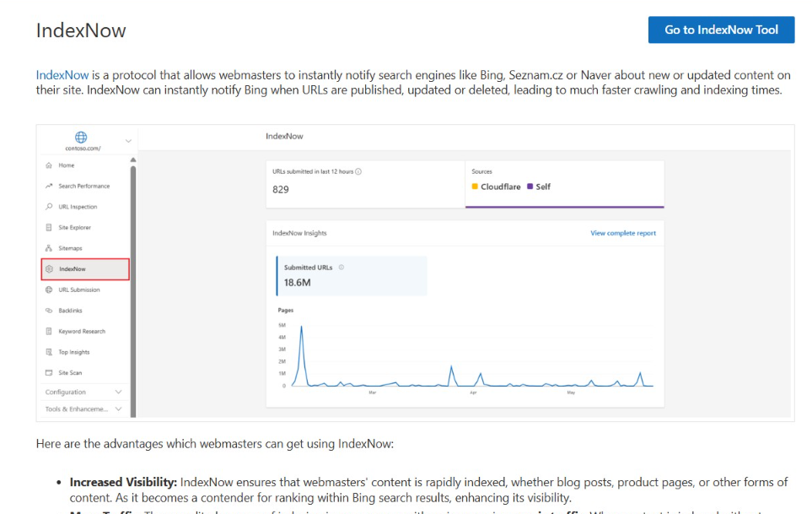Click the Backlinks chain icon

[49, 311]
